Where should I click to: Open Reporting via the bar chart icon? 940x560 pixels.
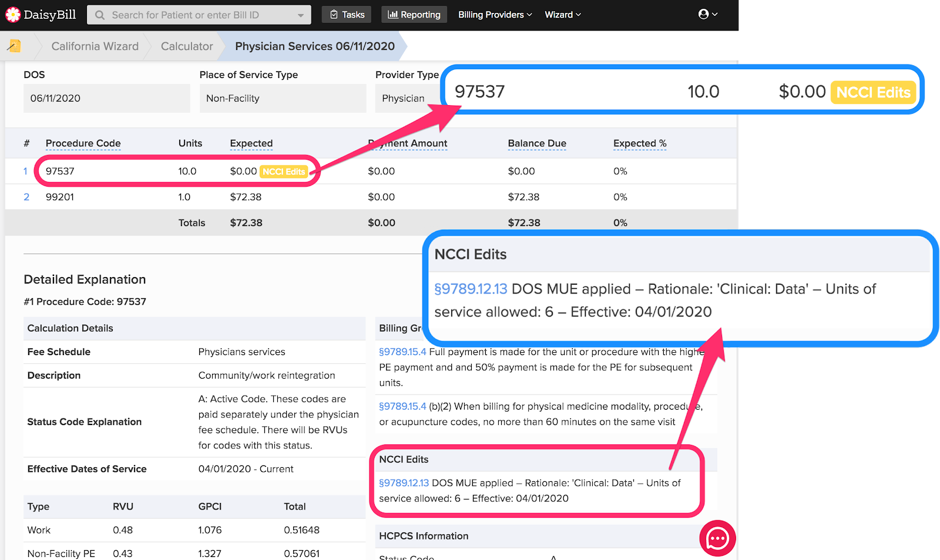(392, 14)
